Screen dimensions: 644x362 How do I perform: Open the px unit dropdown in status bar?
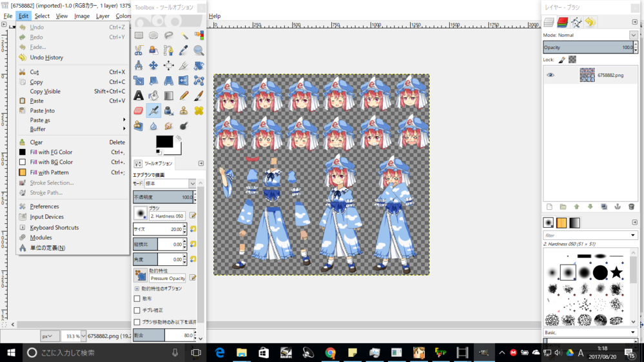click(50, 336)
